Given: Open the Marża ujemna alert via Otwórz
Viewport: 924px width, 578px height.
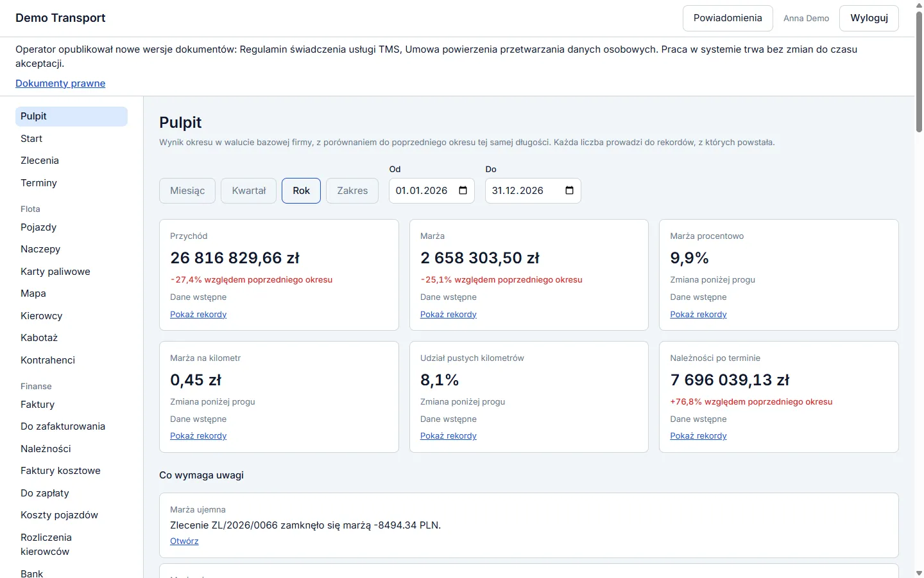Looking at the screenshot, I should point(184,541).
